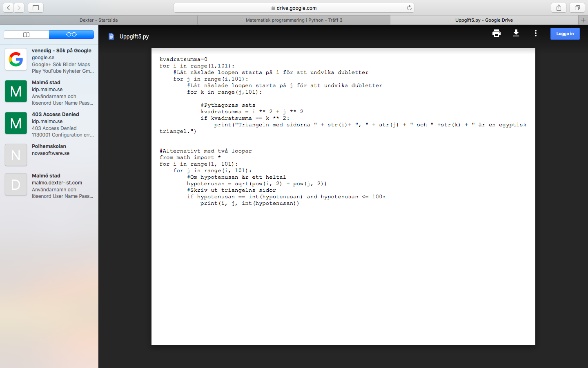Click the Google Docs file icon beside Uppgift5.py
Viewport: 588px width, 368px height.
111,36
